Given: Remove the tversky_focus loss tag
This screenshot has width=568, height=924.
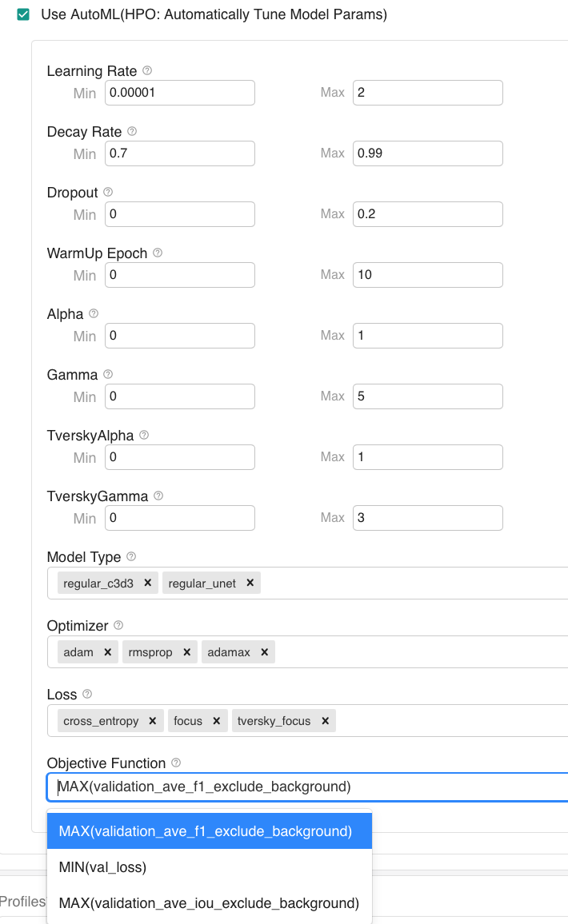Looking at the screenshot, I should pyautogui.click(x=326, y=721).
